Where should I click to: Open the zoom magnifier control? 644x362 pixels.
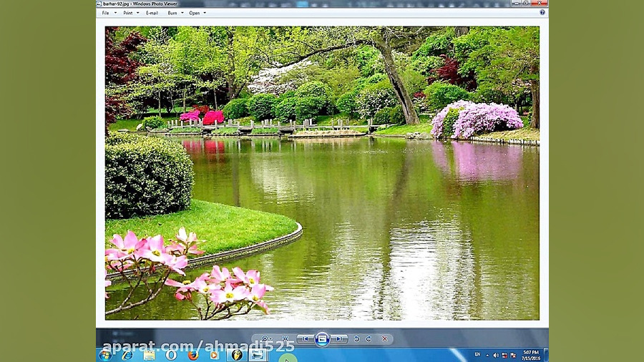pyautogui.click(x=267, y=339)
